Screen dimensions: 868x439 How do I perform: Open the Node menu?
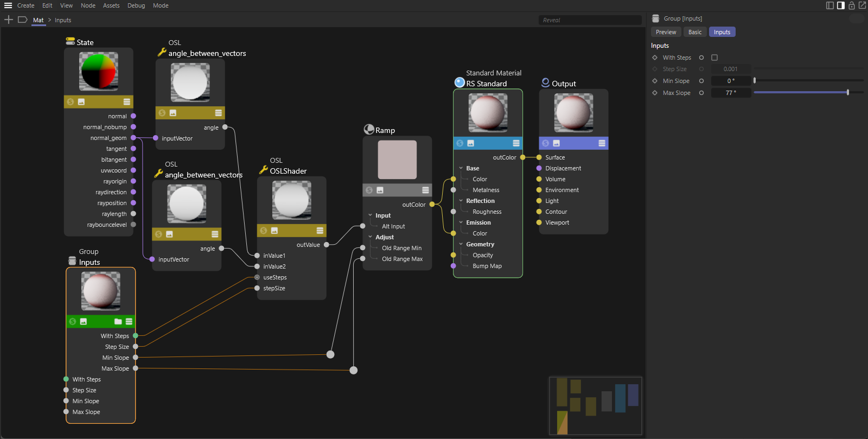(88, 5)
